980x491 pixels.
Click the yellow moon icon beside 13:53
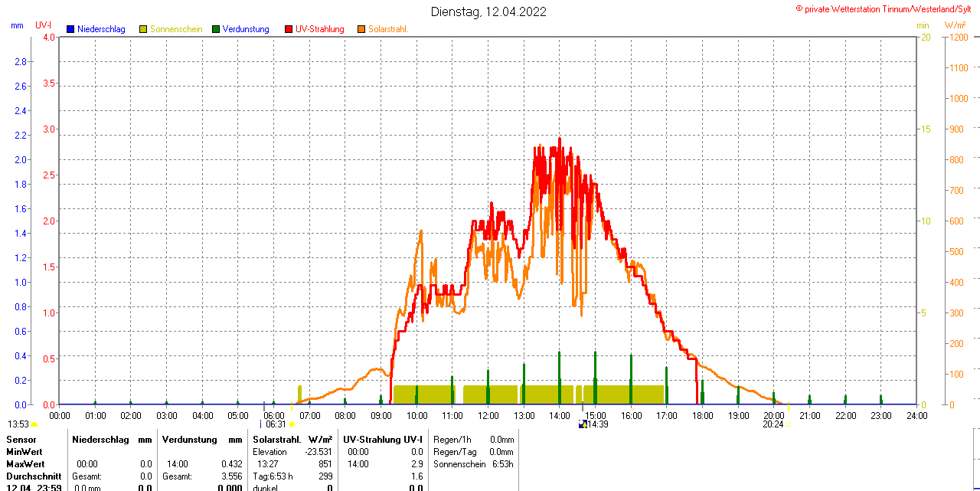tap(34, 424)
